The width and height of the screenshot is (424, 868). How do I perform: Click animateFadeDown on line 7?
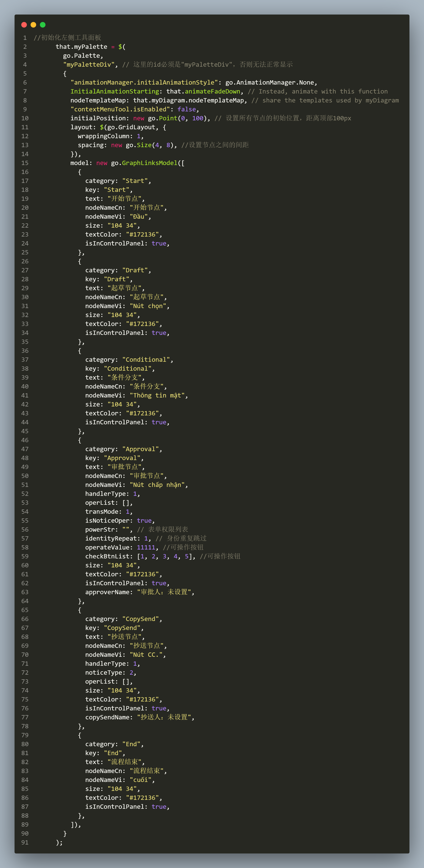(213, 91)
